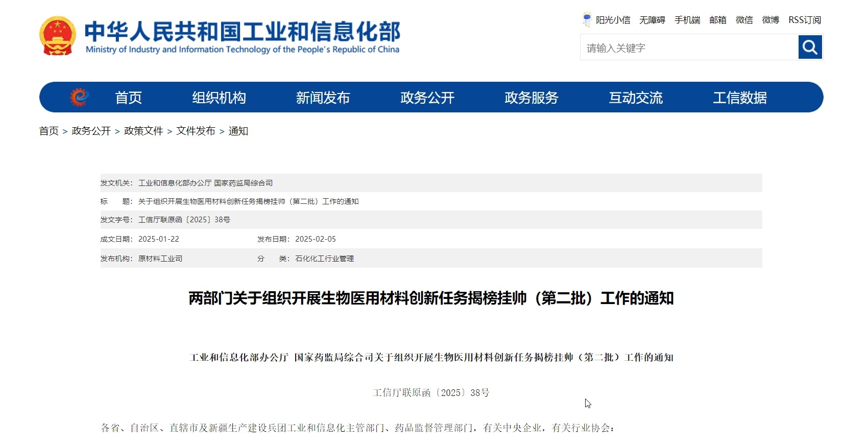Open the 微博 link at top

(x=770, y=20)
